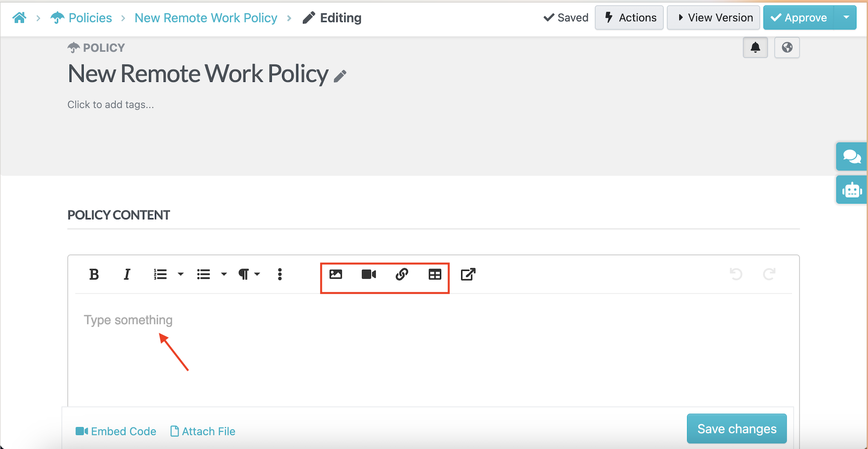Screen dimensions: 868x449
Task: Open the Actions menu
Action: point(629,17)
